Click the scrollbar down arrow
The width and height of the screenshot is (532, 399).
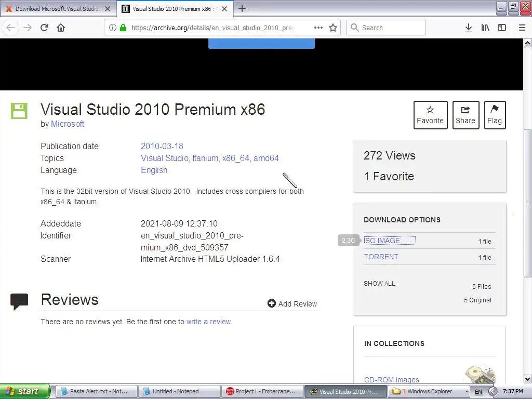click(x=528, y=379)
